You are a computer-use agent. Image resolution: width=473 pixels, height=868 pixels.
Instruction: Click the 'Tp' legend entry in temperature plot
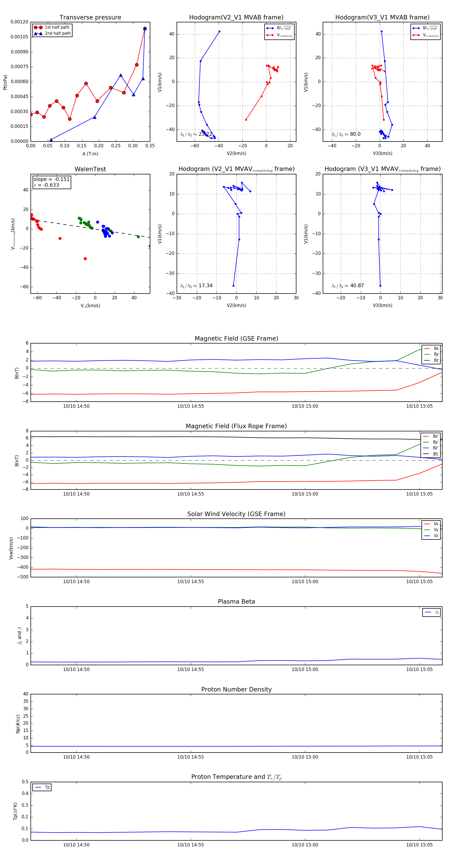(x=42, y=788)
